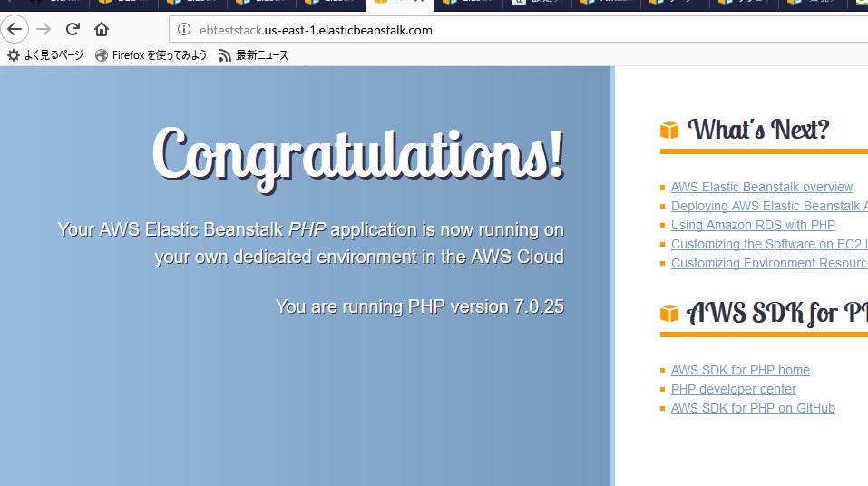
Task: Open Using Amazon RDS with PHP link
Action: click(x=753, y=225)
